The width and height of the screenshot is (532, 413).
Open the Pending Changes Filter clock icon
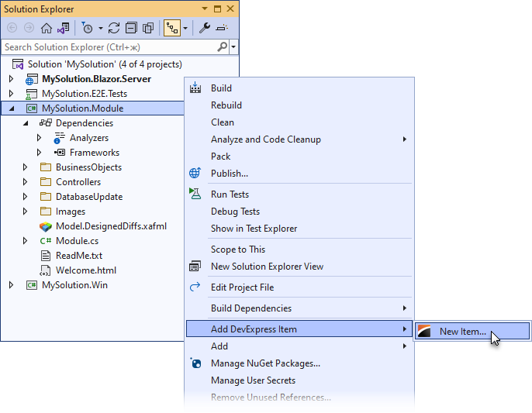tap(87, 28)
